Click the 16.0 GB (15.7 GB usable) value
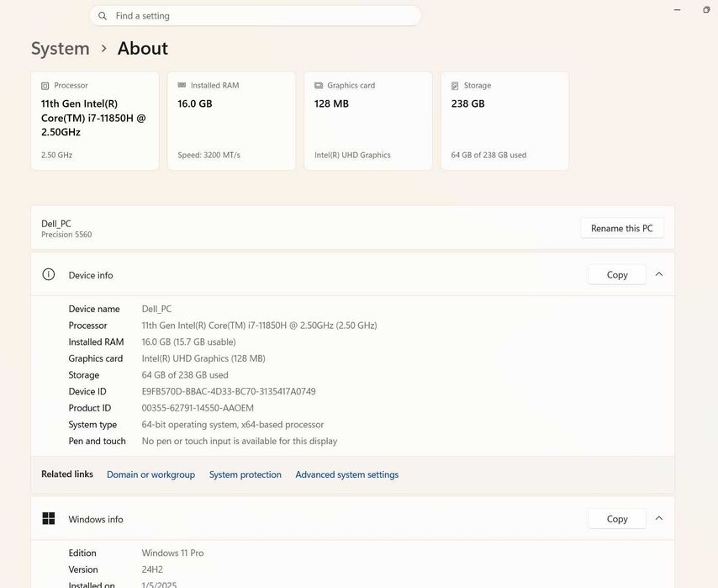Viewport: 718px width, 588px height. click(x=188, y=342)
